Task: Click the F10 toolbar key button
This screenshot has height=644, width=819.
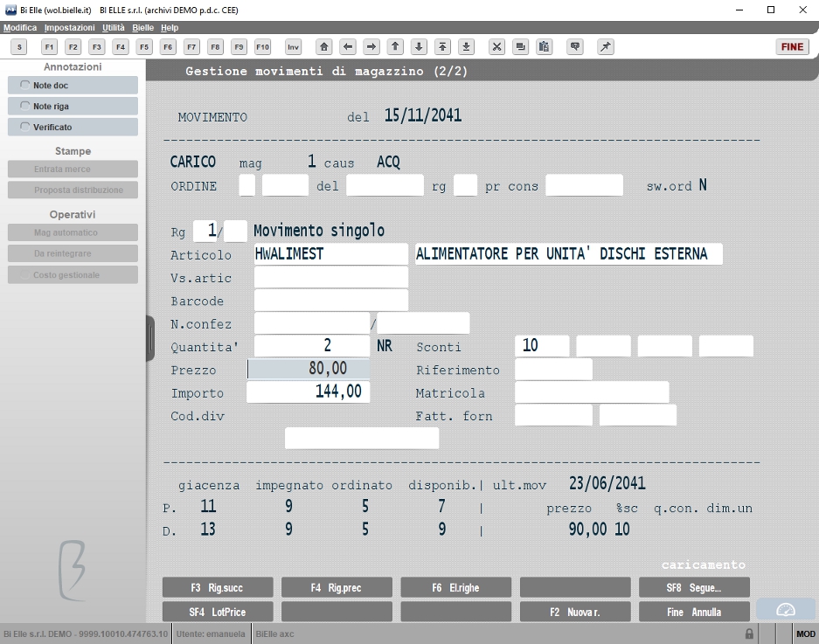Action: pos(263,47)
